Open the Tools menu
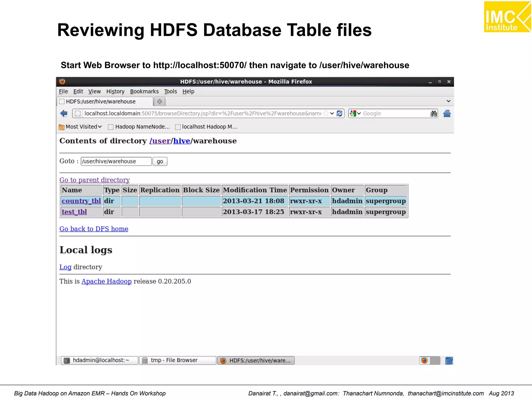This screenshot has width=532, height=399. pyautogui.click(x=170, y=91)
